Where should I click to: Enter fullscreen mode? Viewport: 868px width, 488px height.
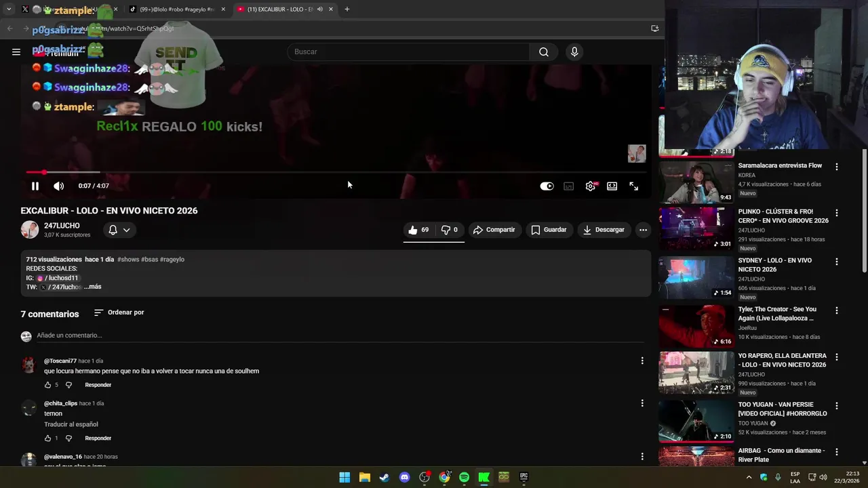(634, 186)
